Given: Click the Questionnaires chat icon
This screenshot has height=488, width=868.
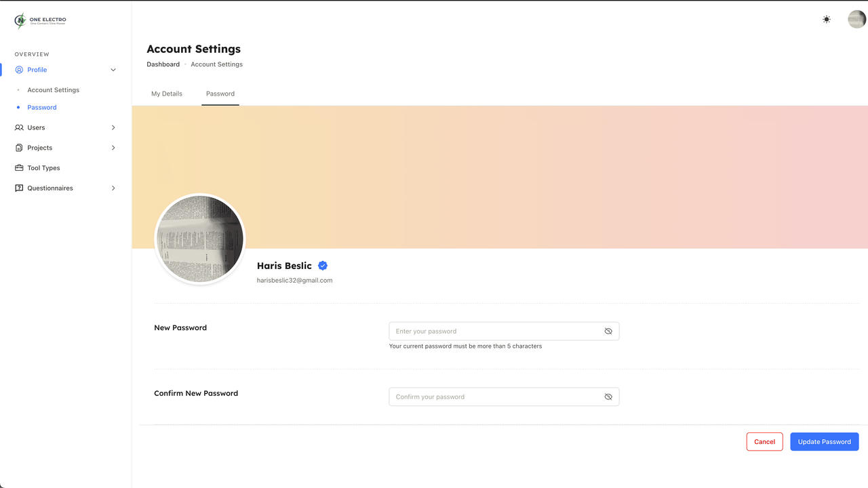Looking at the screenshot, I should click(x=19, y=188).
